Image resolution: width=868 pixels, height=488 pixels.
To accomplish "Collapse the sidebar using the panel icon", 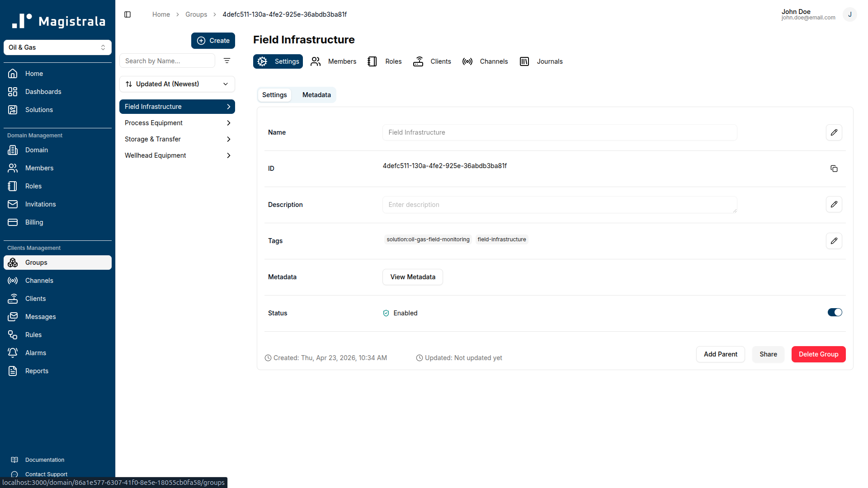I will point(127,14).
